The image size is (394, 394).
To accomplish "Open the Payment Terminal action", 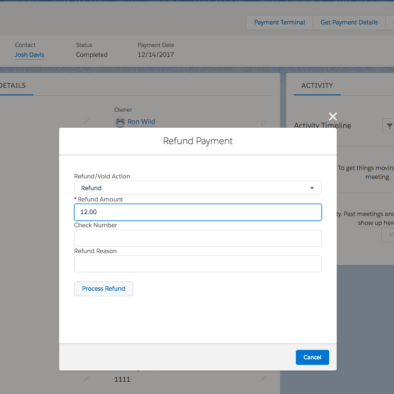I will pyautogui.click(x=279, y=22).
